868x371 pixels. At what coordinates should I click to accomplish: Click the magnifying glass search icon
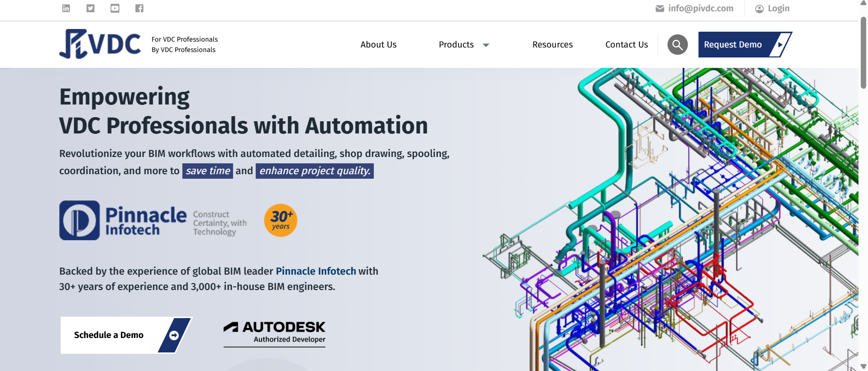point(677,44)
